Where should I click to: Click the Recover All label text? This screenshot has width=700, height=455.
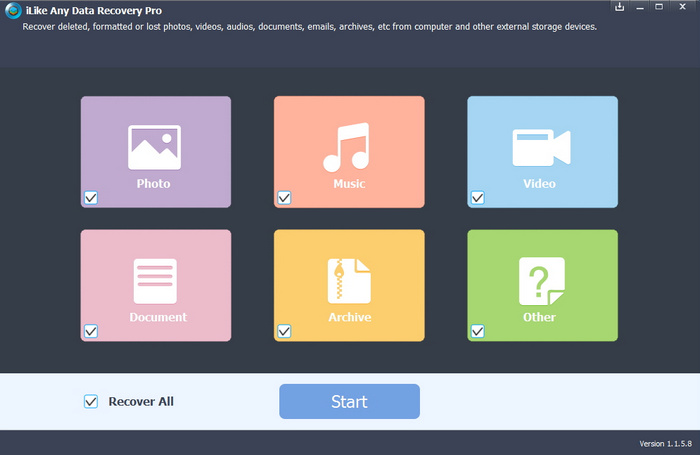pyautogui.click(x=141, y=402)
